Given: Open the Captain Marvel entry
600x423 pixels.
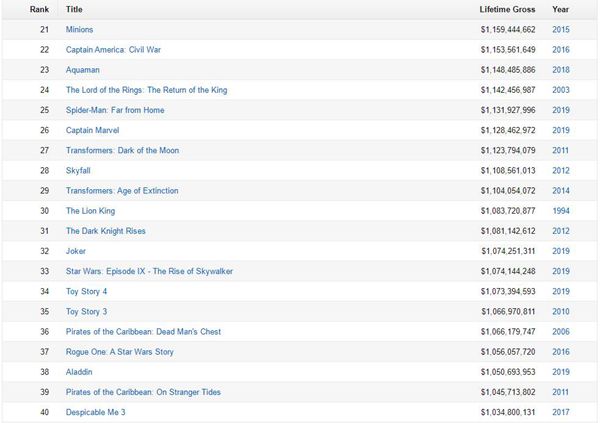Looking at the screenshot, I should pyautogui.click(x=92, y=131).
